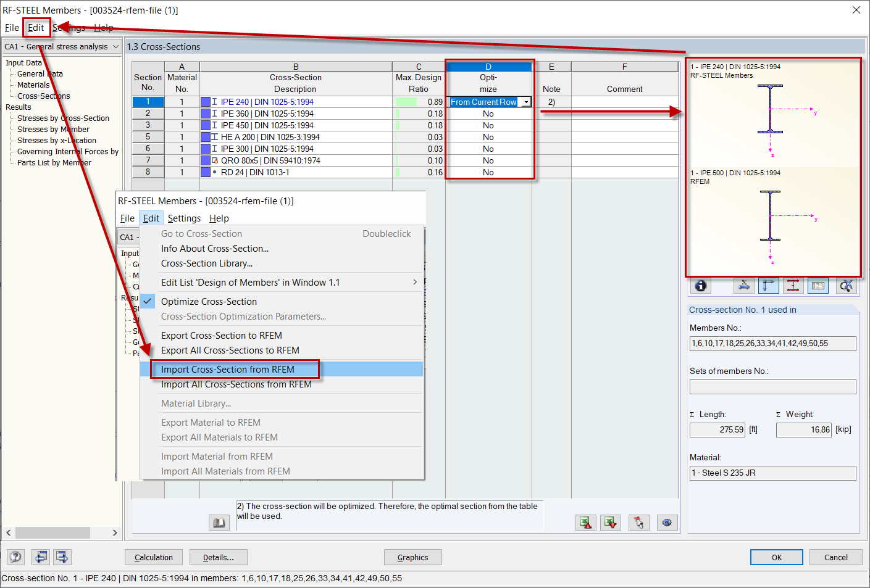Open Stresses by Member results
Screen dimensions: 870x588
pos(53,130)
